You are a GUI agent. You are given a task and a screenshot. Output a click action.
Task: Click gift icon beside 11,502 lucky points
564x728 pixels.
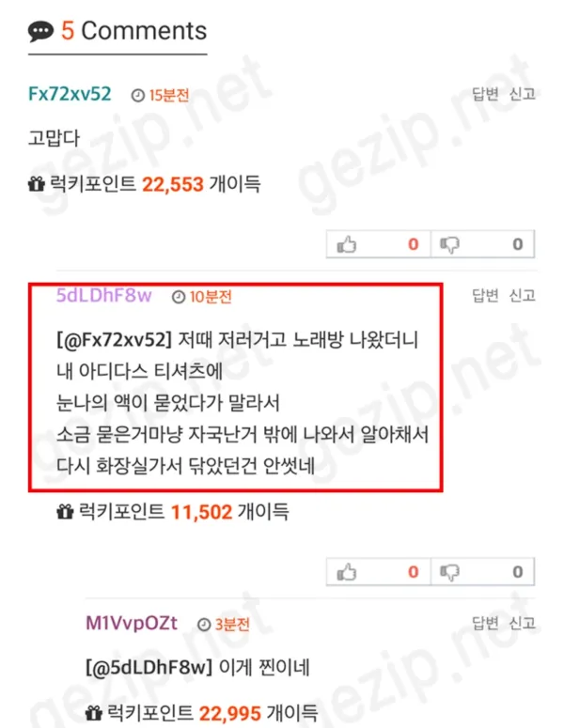click(65, 512)
